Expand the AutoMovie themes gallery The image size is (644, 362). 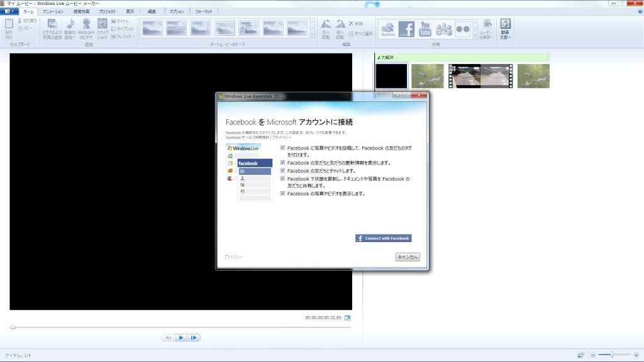pyautogui.click(x=312, y=36)
